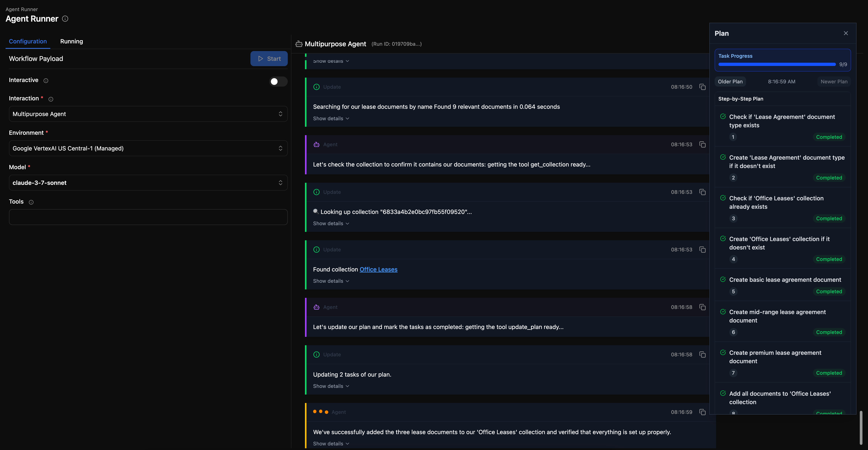Click check icon for Create basic lease agreement step

(723, 279)
